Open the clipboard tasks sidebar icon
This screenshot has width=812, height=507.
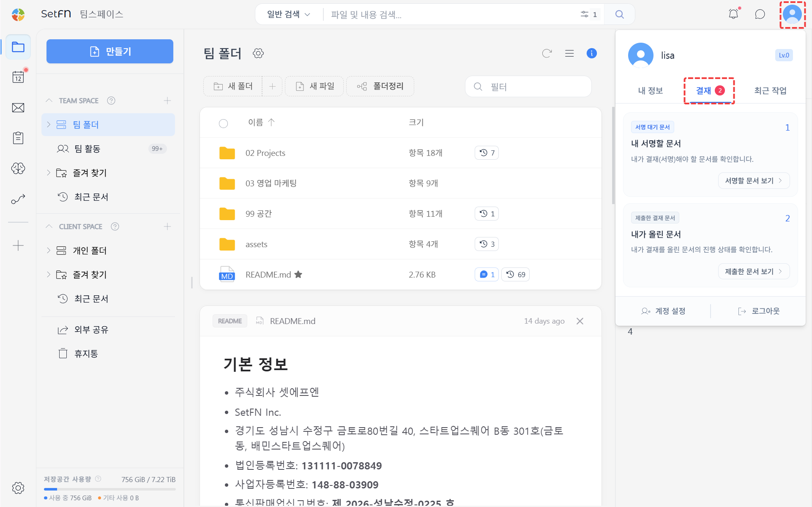pyautogui.click(x=18, y=138)
